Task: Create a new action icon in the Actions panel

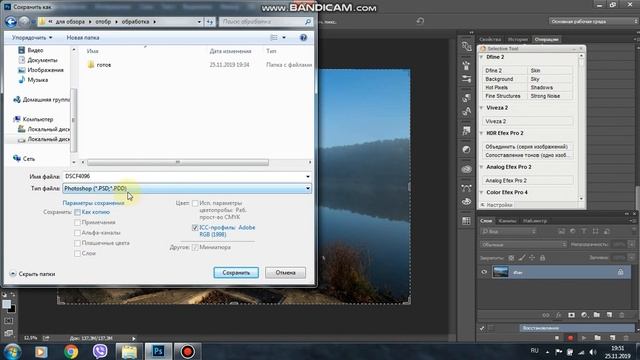Action: tap(612, 338)
